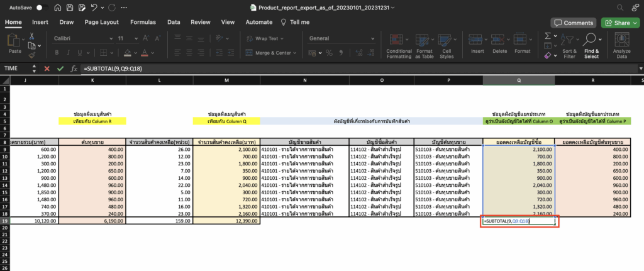Open Insert Function fx button
The height and width of the screenshot is (271, 644).
coord(74,68)
